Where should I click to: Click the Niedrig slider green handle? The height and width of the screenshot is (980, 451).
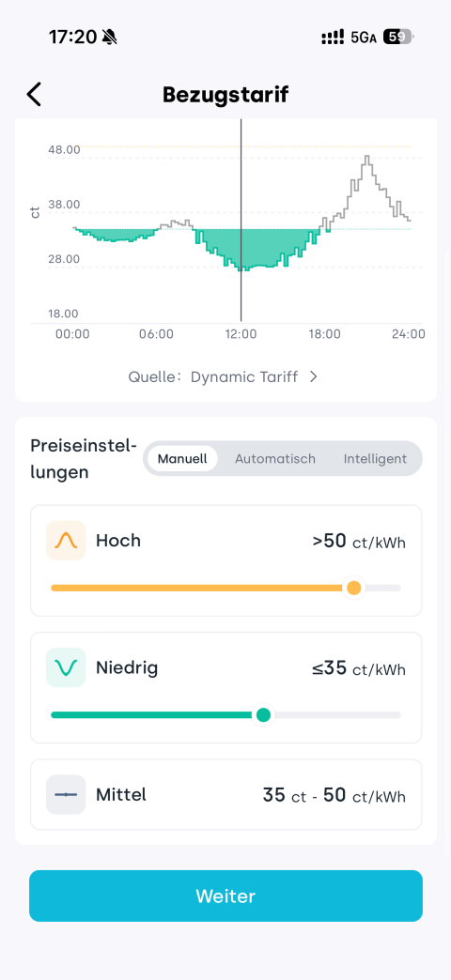[x=264, y=715]
